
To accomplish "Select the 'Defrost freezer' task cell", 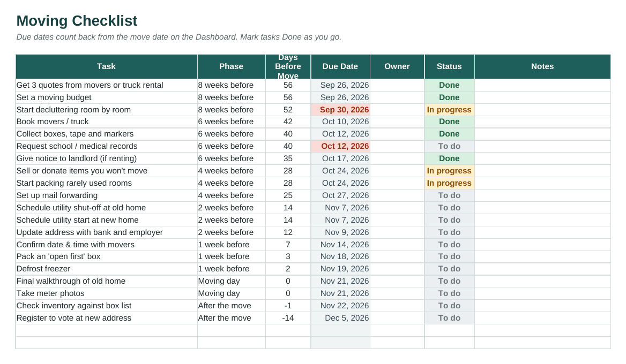I will (x=106, y=269).
